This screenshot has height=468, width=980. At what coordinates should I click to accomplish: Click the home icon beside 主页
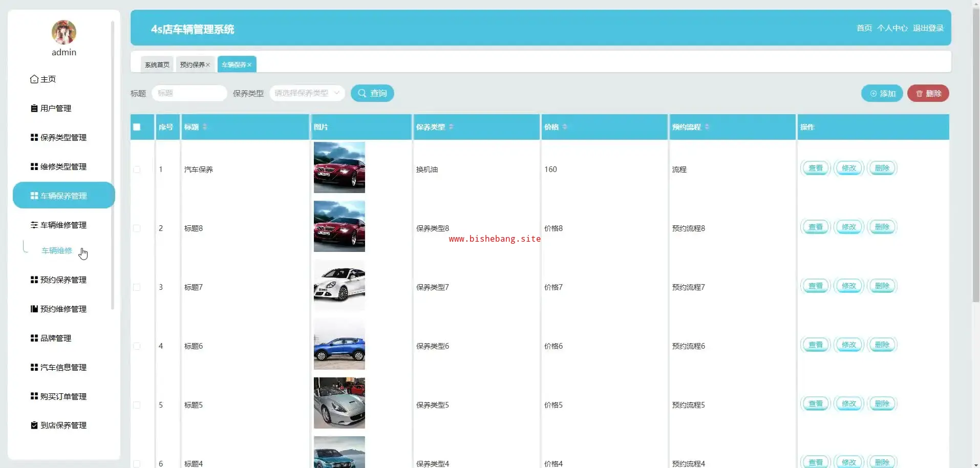point(34,79)
